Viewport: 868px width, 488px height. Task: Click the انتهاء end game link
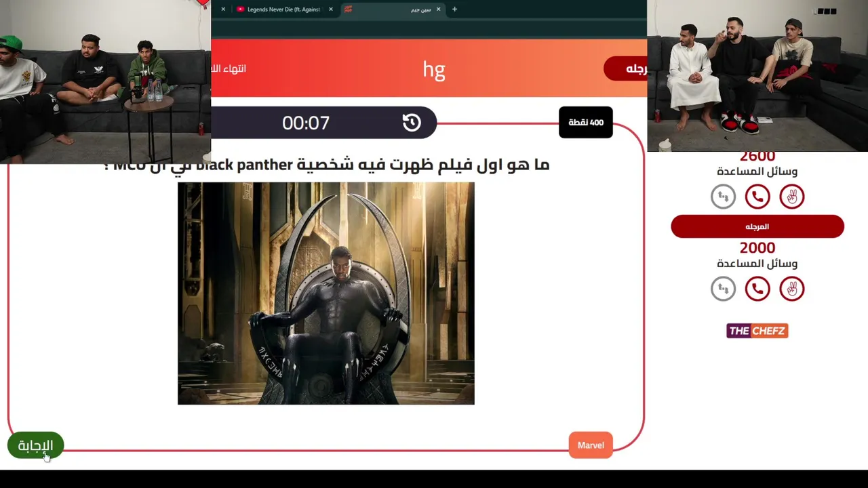coord(229,68)
